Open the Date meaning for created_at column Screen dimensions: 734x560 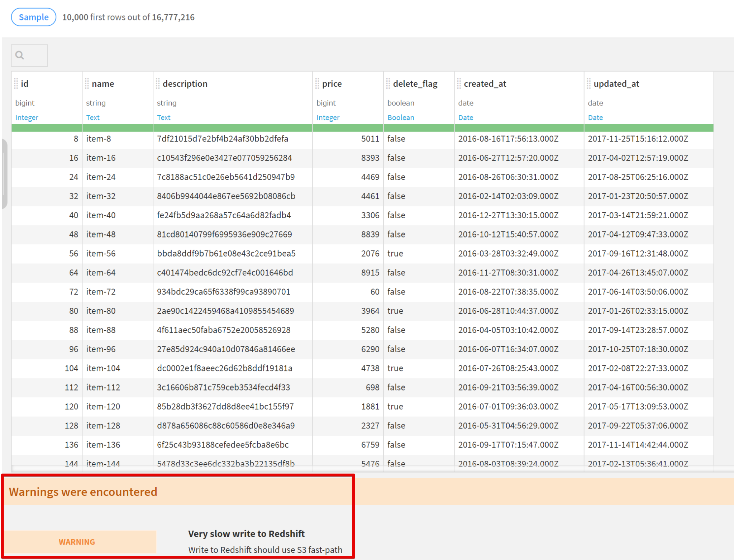(x=466, y=118)
